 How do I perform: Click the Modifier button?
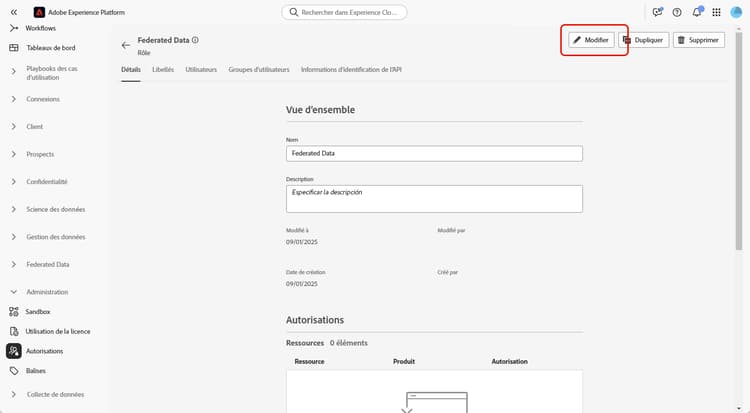[591, 40]
